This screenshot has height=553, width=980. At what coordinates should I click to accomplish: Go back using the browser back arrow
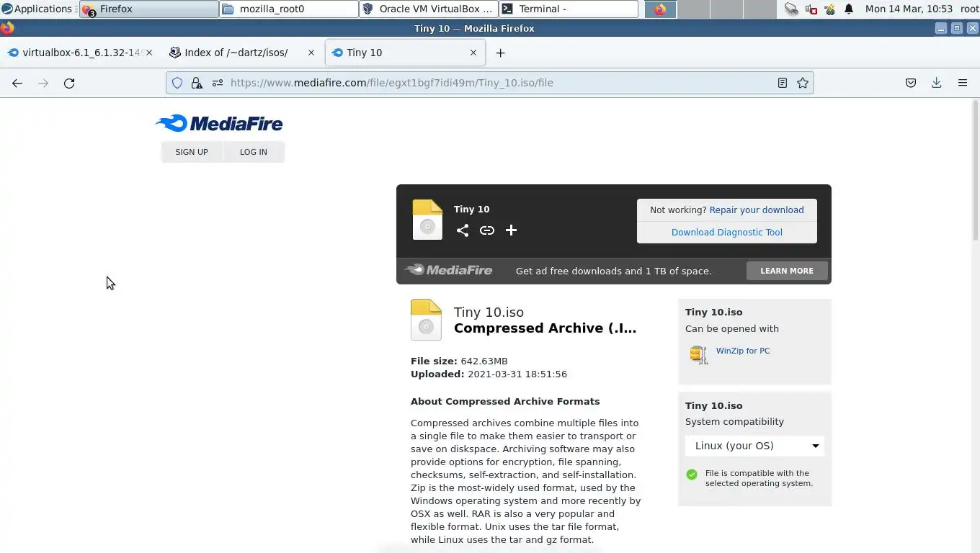pos(17,83)
